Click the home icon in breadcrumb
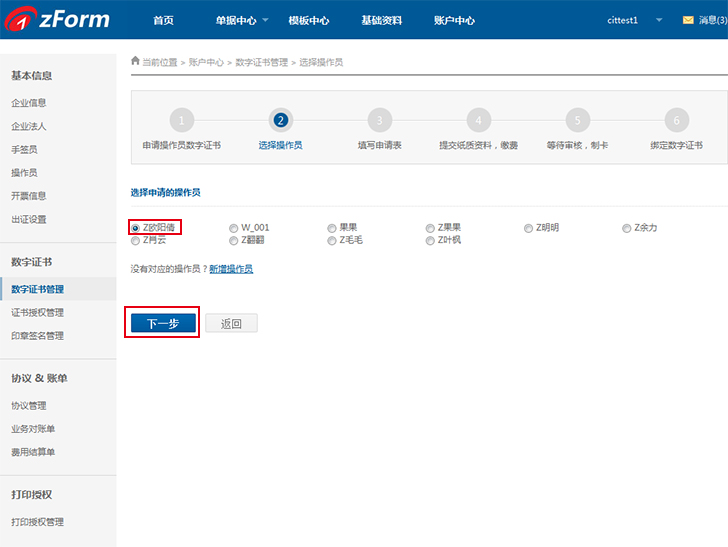Image resolution: width=728 pixels, height=547 pixels. pos(136,61)
